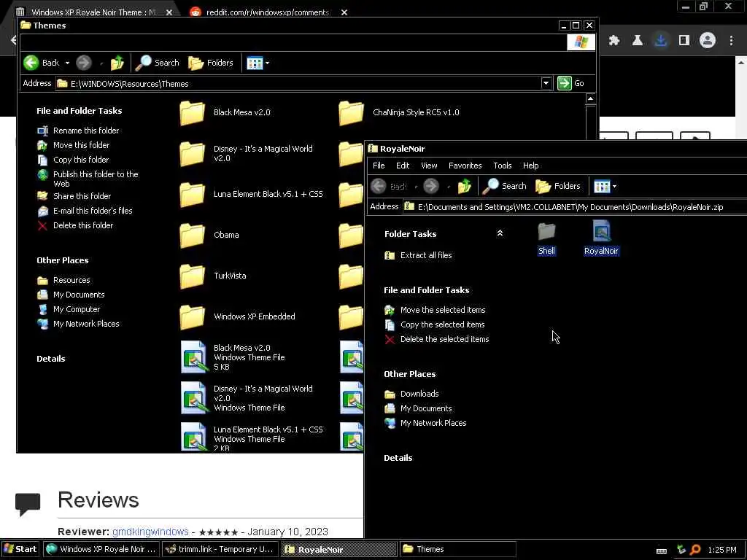Click Move the selected items

(435, 310)
